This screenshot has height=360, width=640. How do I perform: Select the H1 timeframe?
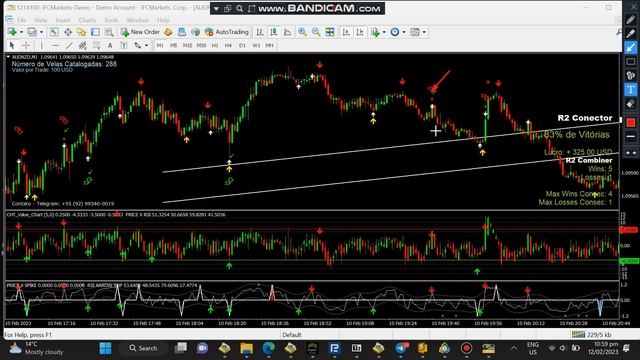pyautogui.click(x=215, y=45)
